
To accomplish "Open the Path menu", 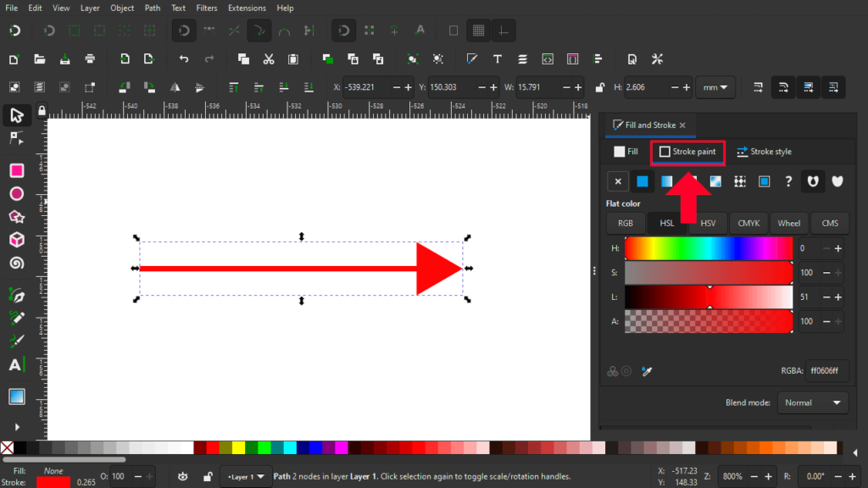I will (153, 8).
